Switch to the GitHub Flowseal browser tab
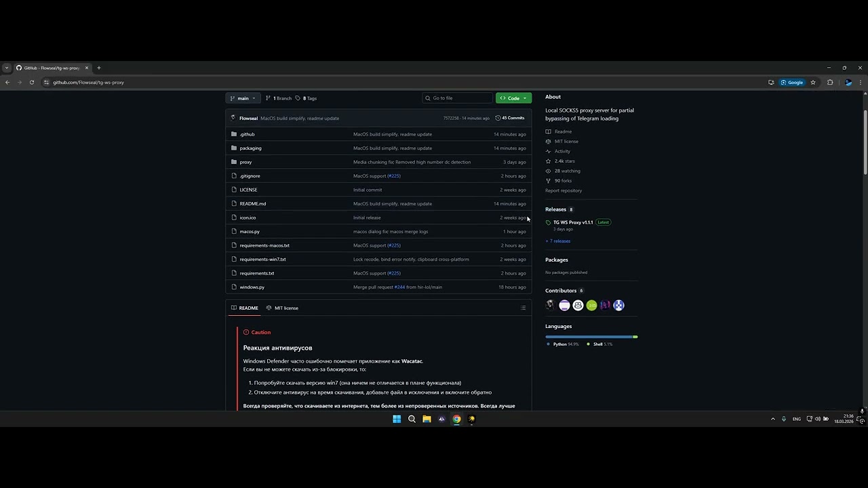868x488 pixels. [52, 68]
